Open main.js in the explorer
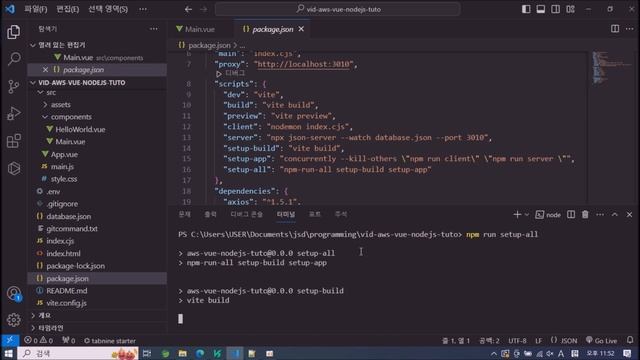 click(x=97, y=167)
